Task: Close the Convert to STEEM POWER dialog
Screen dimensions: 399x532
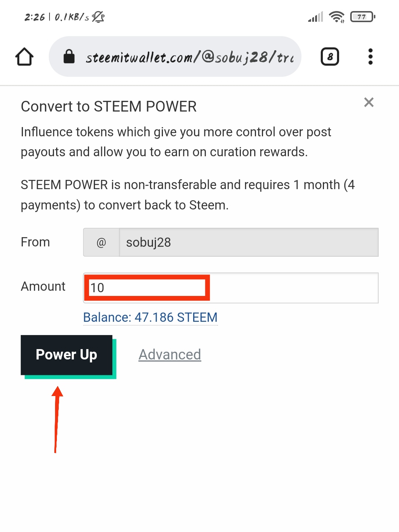Action: point(369,102)
